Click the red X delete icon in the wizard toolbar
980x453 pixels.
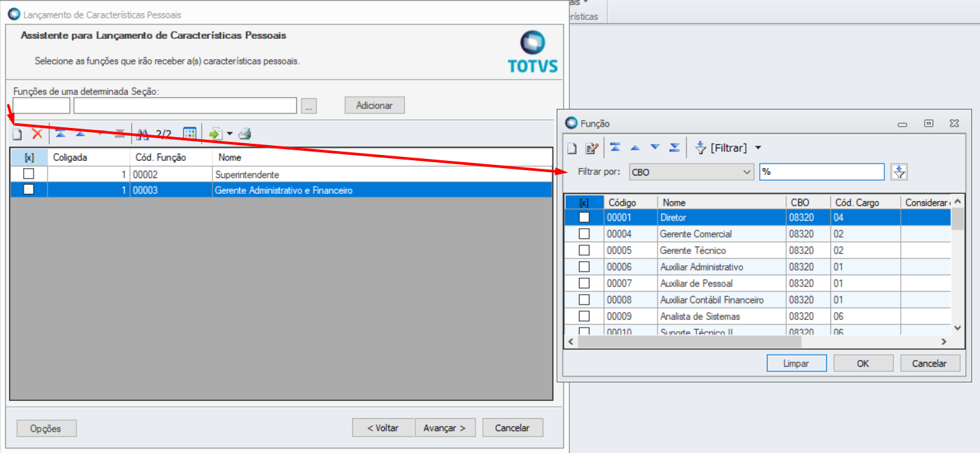pyautogui.click(x=37, y=134)
